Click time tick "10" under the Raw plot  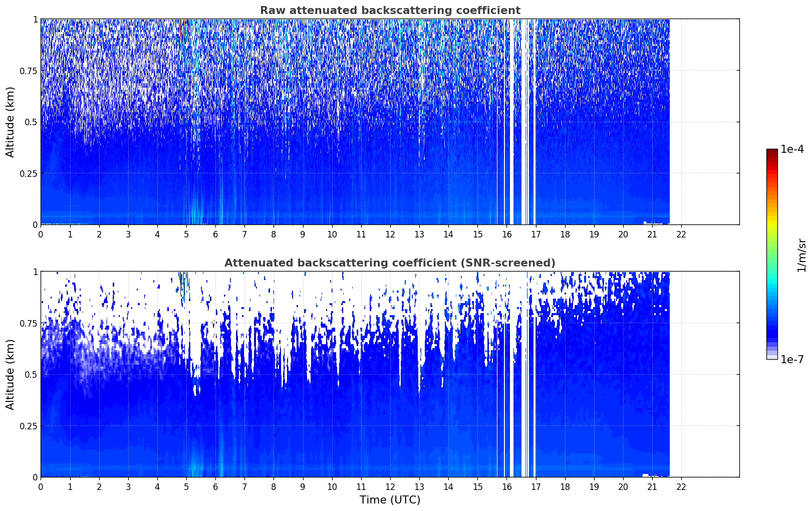click(332, 234)
